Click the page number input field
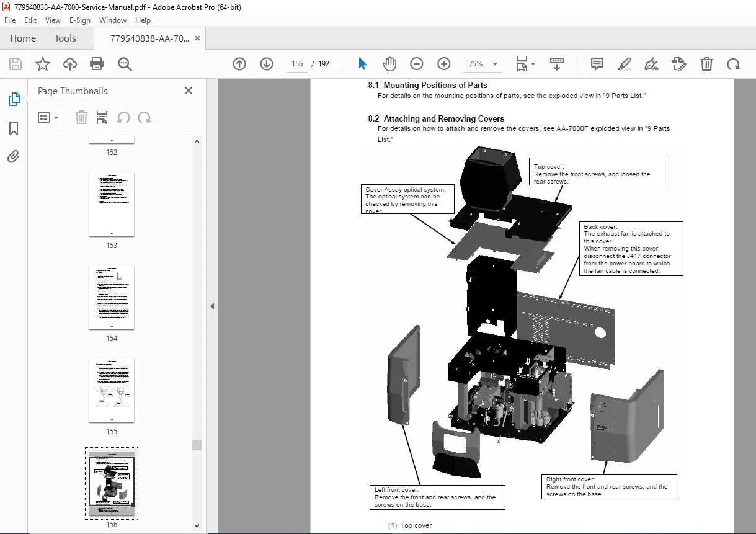 coord(297,64)
